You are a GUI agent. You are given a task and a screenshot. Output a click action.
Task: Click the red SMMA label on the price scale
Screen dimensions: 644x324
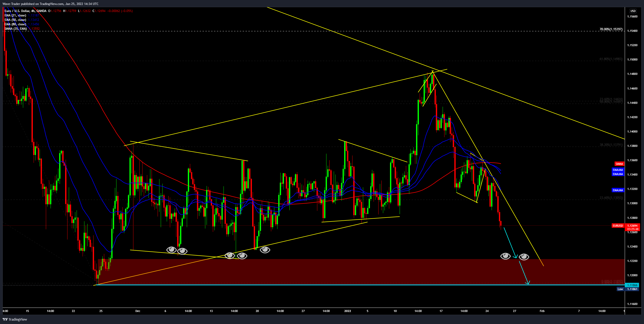[x=619, y=164]
